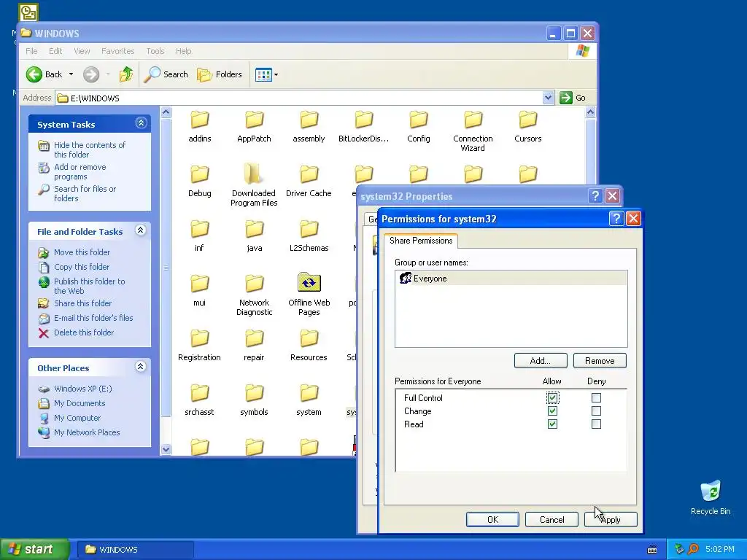Click the Up one level toolbar icon
Screen dimensions: 747x560
[x=126, y=74]
